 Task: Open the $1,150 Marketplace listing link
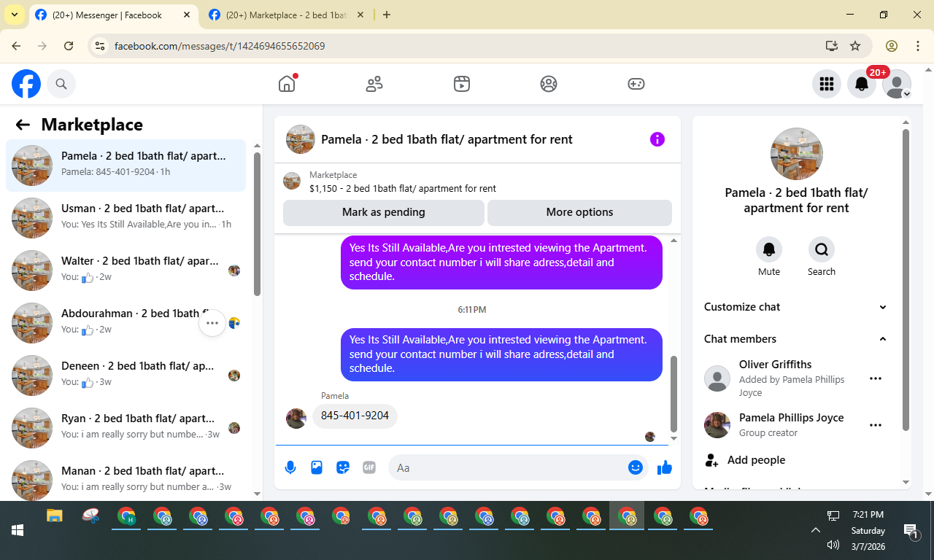click(403, 188)
